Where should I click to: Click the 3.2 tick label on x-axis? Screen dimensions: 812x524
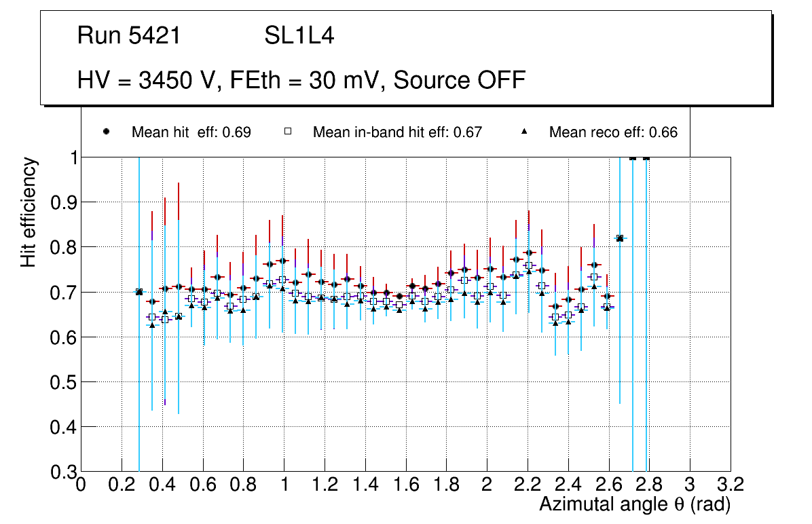731,484
